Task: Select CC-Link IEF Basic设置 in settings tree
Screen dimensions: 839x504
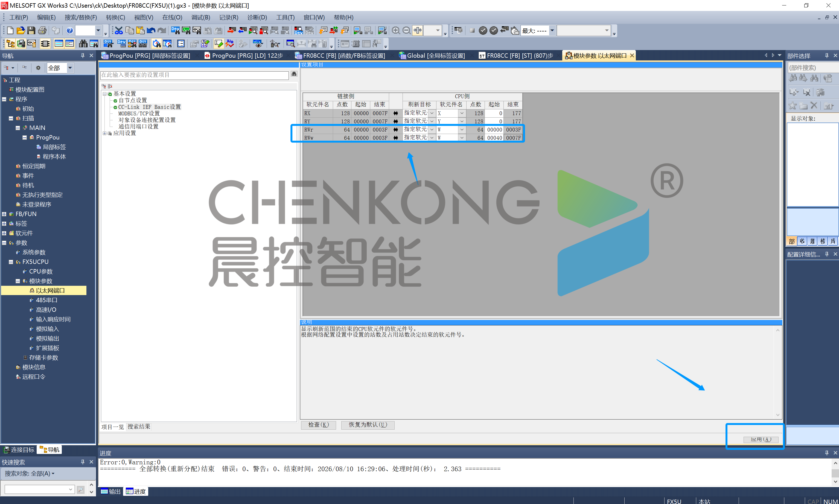Action: point(149,107)
